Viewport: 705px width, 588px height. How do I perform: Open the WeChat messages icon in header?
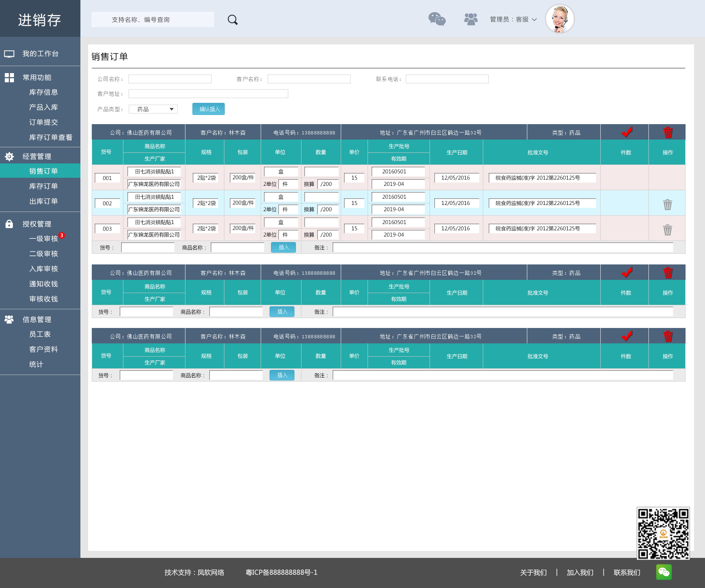[x=437, y=19]
